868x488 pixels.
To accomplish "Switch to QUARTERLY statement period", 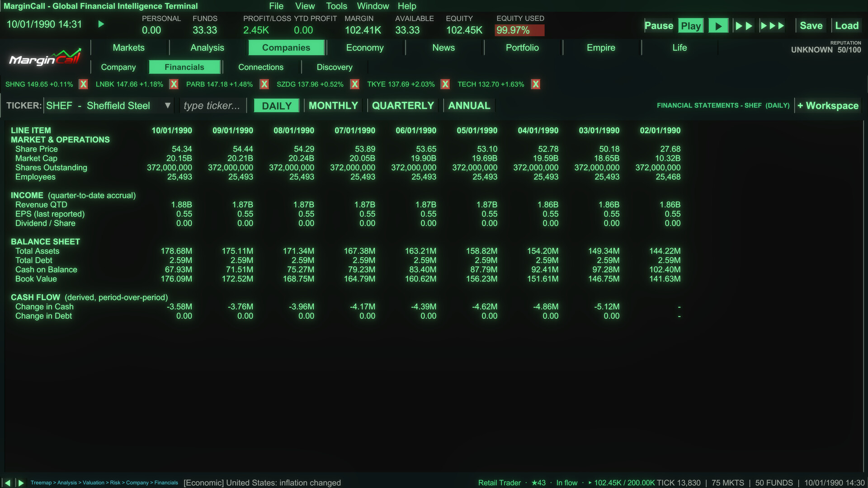I will 403,105.
